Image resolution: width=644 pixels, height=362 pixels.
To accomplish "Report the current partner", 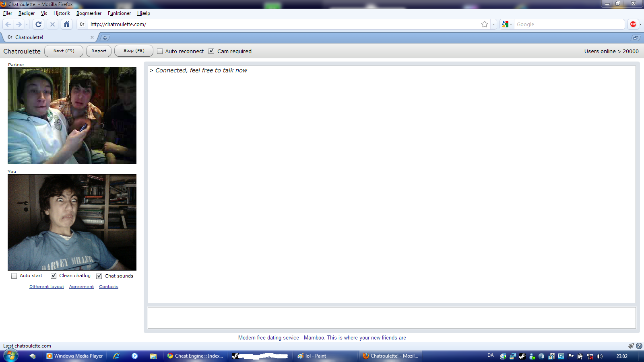I will point(99,51).
